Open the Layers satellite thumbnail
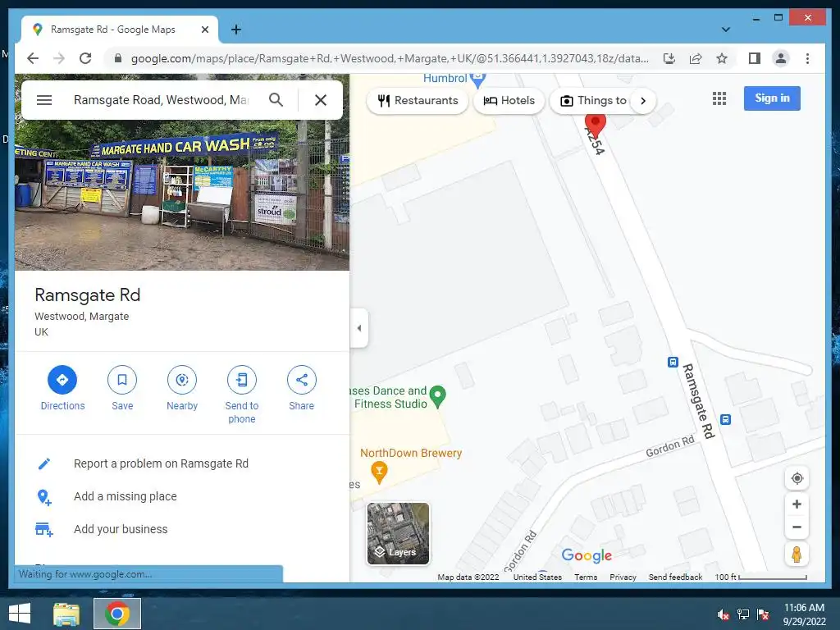This screenshot has width=840, height=630. (398, 533)
